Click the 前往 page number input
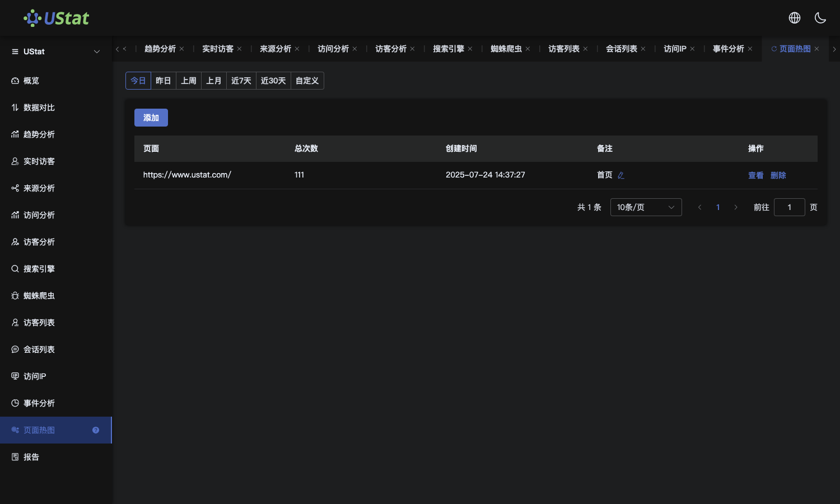This screenshot has height=504, width=840. tap(790, 207)
